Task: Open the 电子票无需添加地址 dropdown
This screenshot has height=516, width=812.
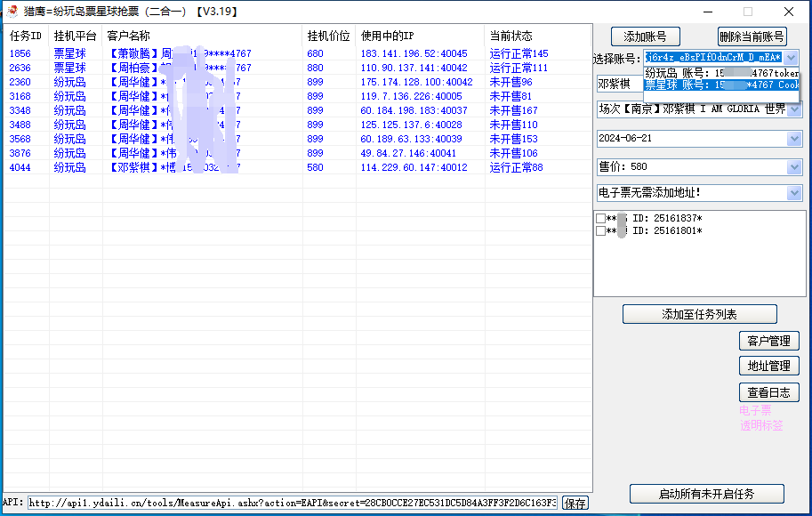Action: pos(795,193)
